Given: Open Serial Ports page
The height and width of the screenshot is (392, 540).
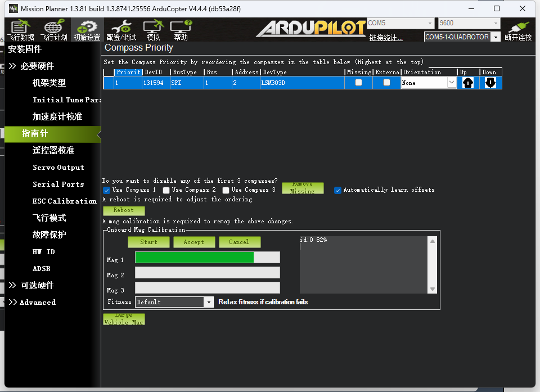Looking at the screenshot, I should point(58,184).
